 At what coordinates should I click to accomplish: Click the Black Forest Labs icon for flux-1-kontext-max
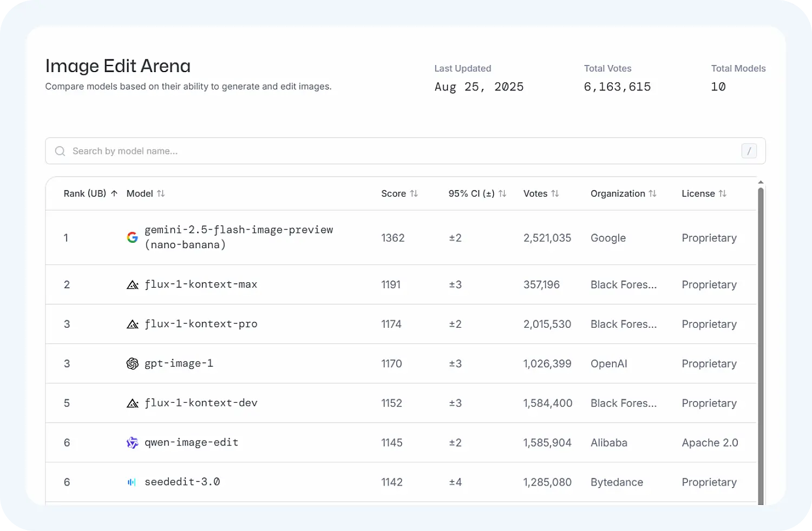point(132,284)
